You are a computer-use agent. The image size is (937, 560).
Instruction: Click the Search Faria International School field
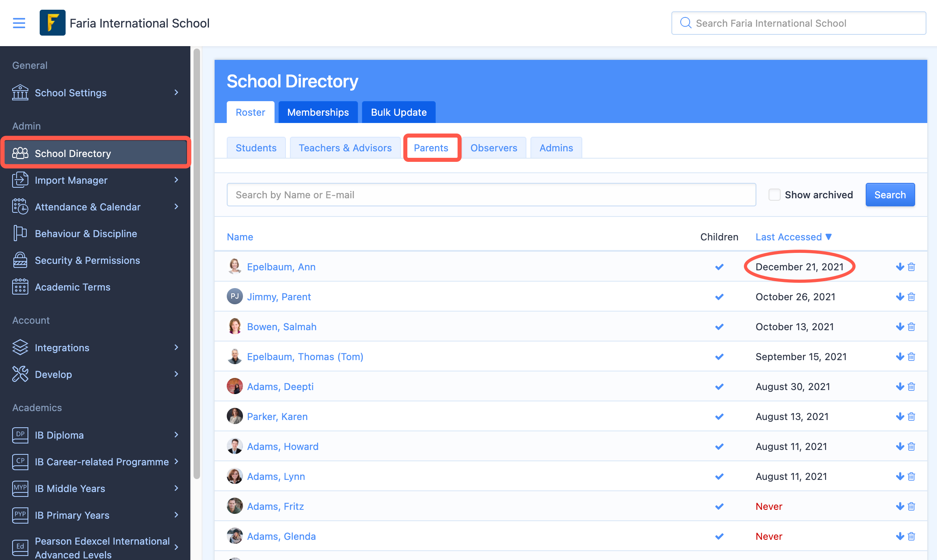tap(799, 23)
